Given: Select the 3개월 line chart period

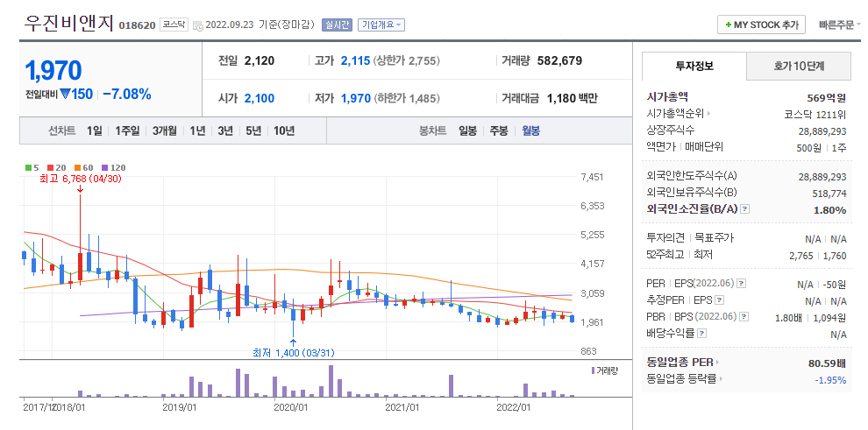Looking at the screenshot, I should [x=165, y=131].
